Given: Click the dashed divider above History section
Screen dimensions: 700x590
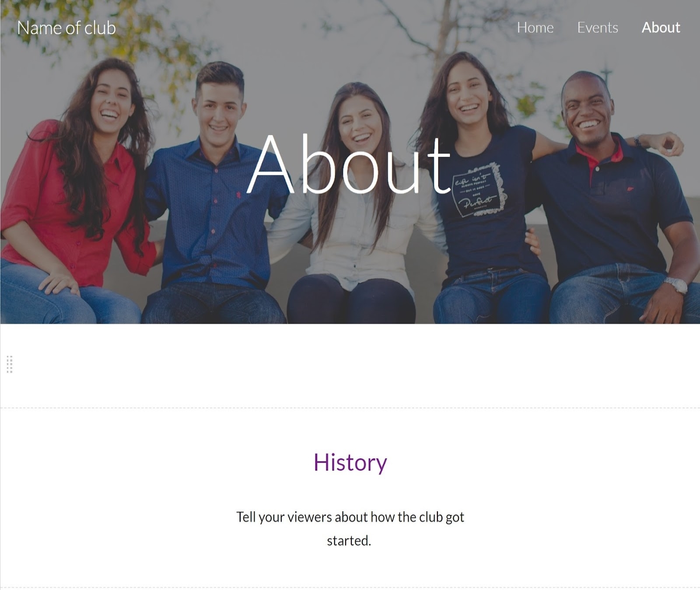Looking at the screenshot, I should pyautogui.click(x=350, y=408).
